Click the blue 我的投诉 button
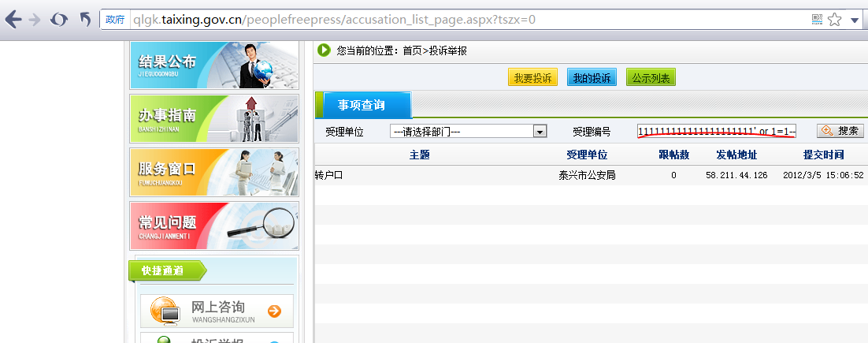The width and height of the screenshot is (868, 343). pyautogui.click(x=592, y=78)
